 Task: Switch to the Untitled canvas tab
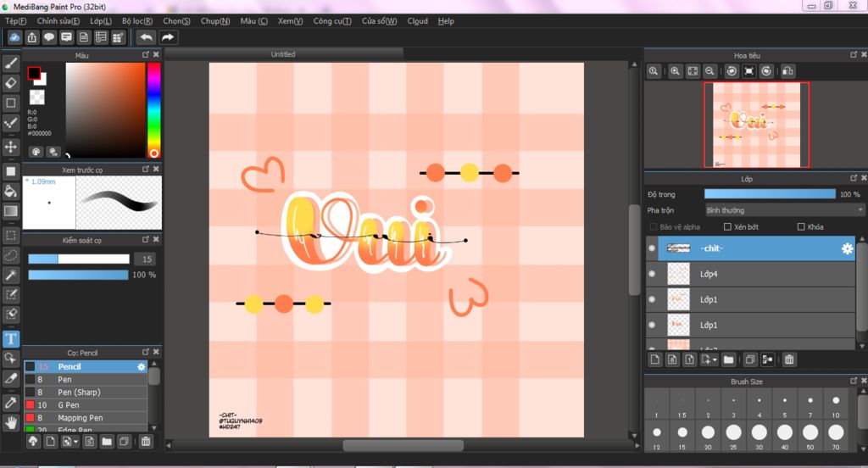[283, 54]
